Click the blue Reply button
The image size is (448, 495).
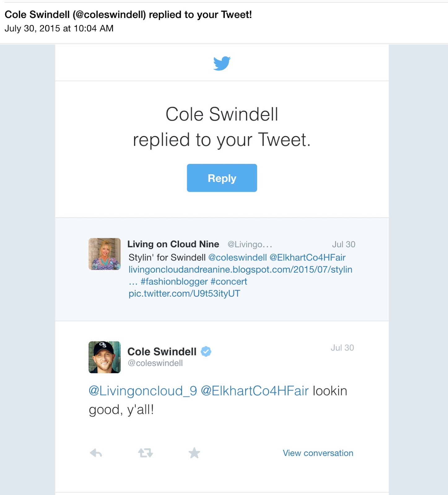(x=222, y=178)
